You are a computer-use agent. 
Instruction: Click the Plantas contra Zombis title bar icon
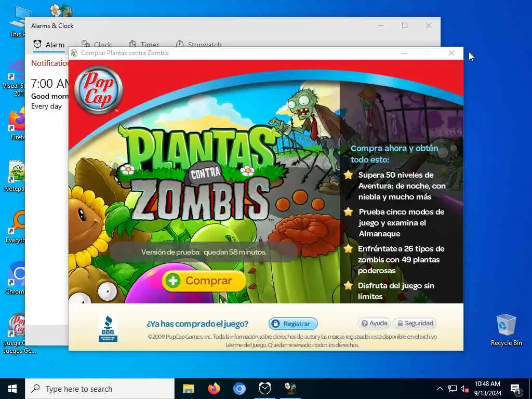[x=74, y=54]
